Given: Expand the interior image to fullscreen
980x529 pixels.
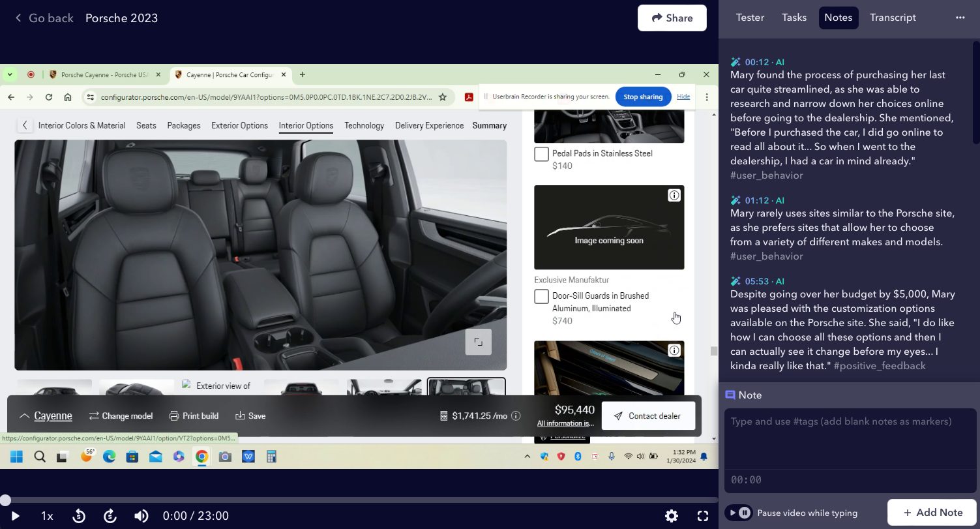Looking at the screenshot, I should (478, 342).
